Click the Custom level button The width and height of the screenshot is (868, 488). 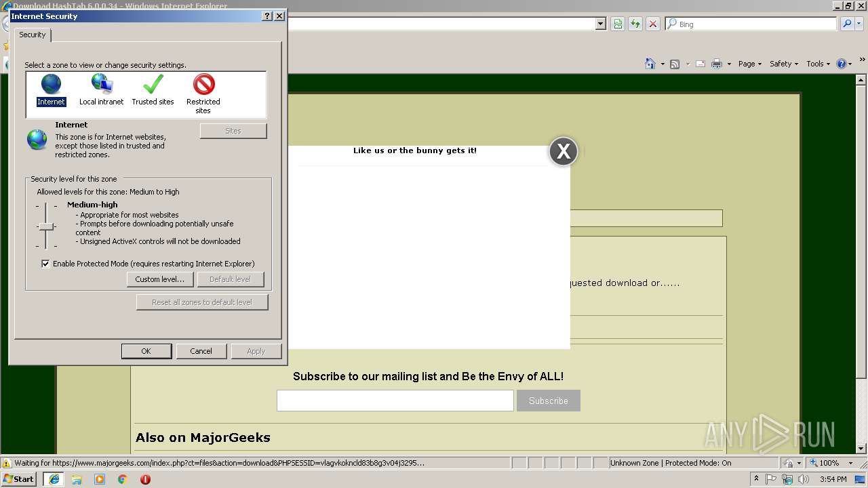160,279
